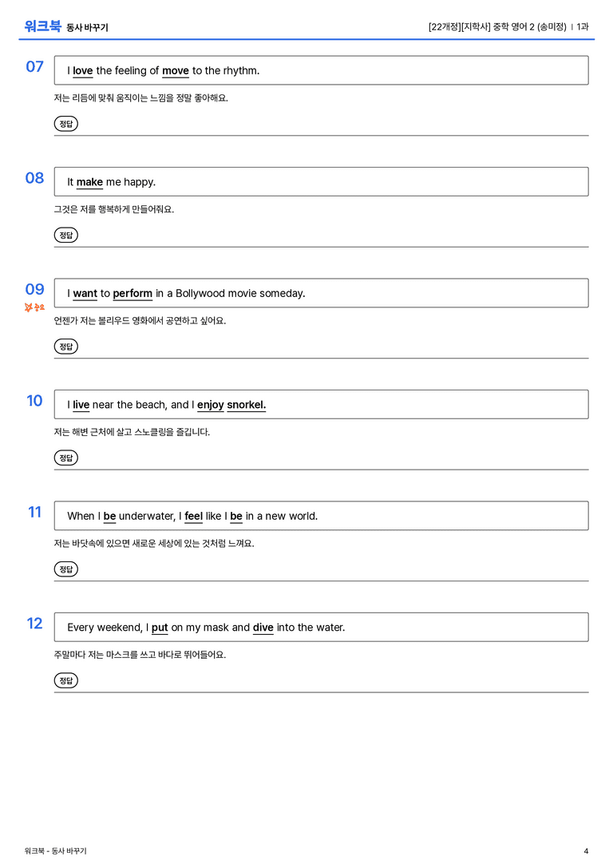Select the underlined word 'make' in sentence 08
The width and height of the screenshot is (613, 868).
[89, 182]
